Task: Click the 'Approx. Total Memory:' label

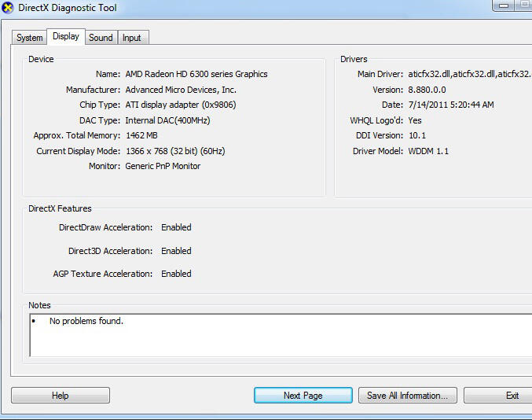Action: click(77, 135)
